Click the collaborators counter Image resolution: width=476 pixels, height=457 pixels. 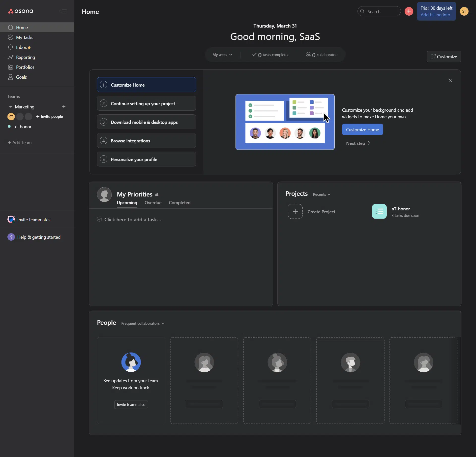pos(322,55)
